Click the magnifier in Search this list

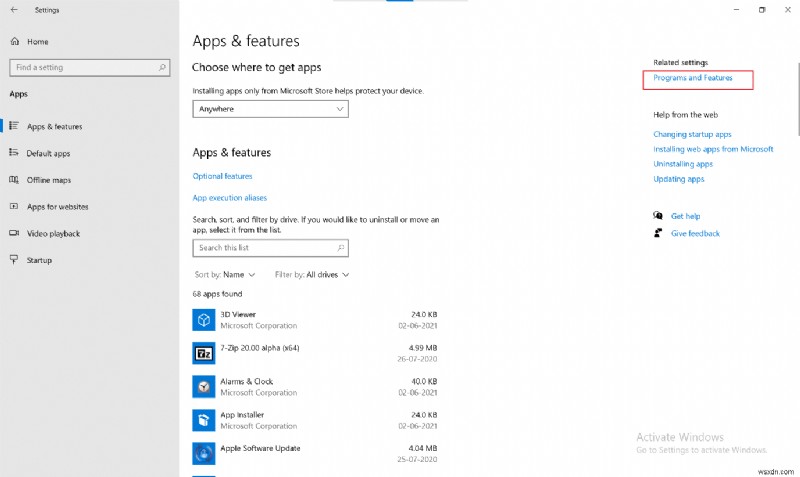(x=340, y=248)
